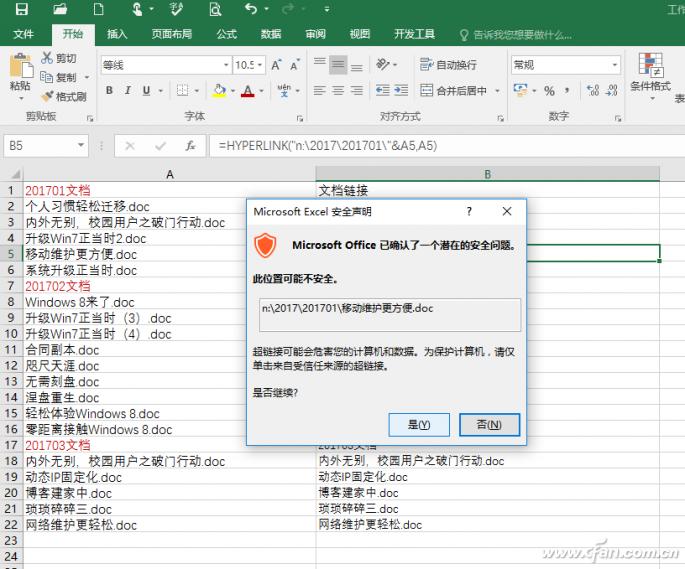Select cell A8 Windows 8来了.doc
The height and width of the screenshot is (569, 685).
[169, 302]
